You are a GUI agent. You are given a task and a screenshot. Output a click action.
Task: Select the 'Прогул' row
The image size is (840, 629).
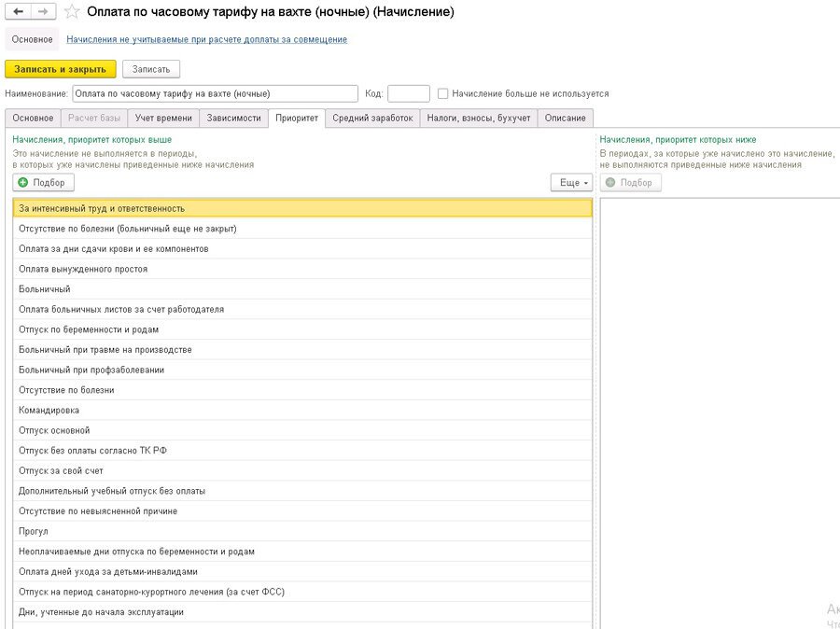pyautogui.click(x=302, y=532)
